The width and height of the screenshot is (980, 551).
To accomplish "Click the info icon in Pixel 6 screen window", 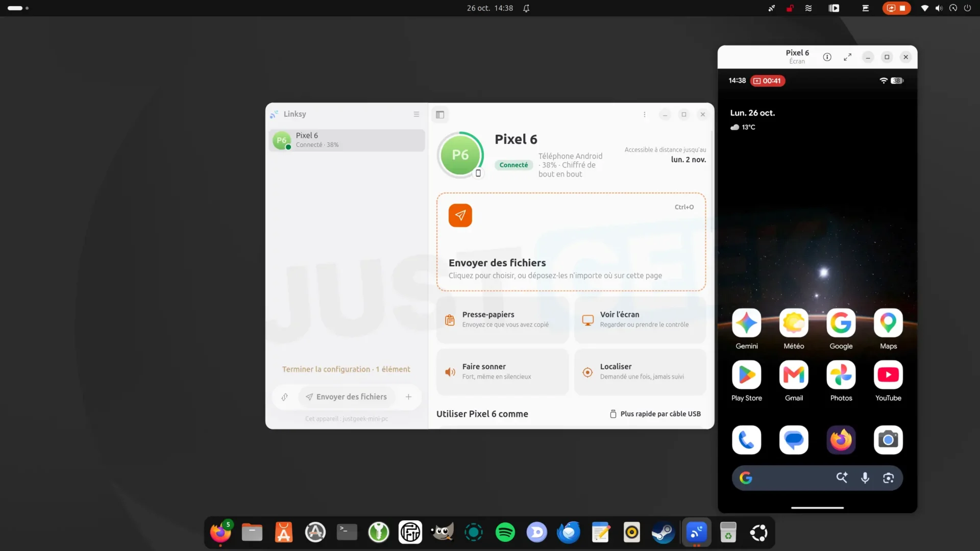I will [x=827, y=57].
